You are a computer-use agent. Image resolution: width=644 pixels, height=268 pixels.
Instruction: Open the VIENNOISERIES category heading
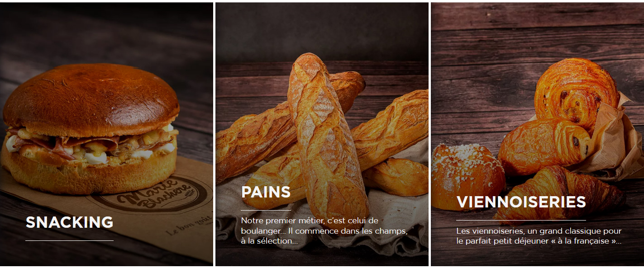tap(521, 202)
